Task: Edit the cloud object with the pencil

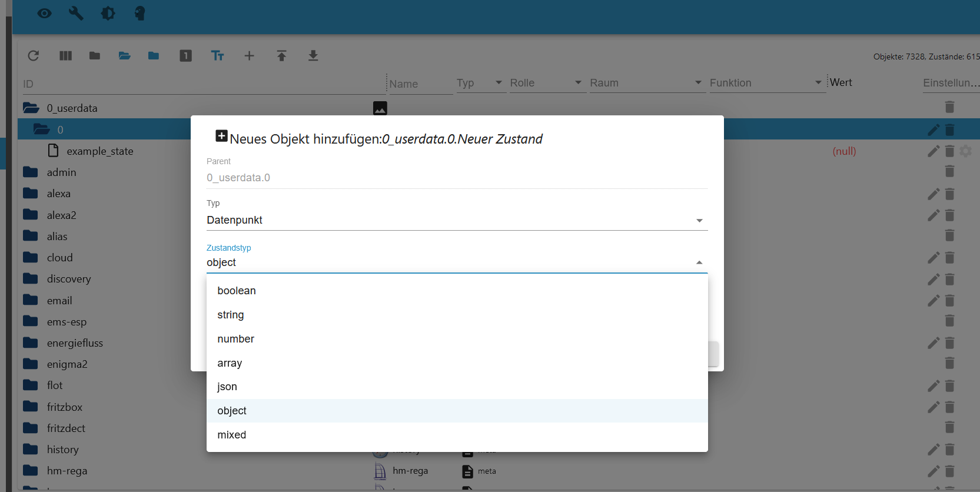Action: (934, 258)
